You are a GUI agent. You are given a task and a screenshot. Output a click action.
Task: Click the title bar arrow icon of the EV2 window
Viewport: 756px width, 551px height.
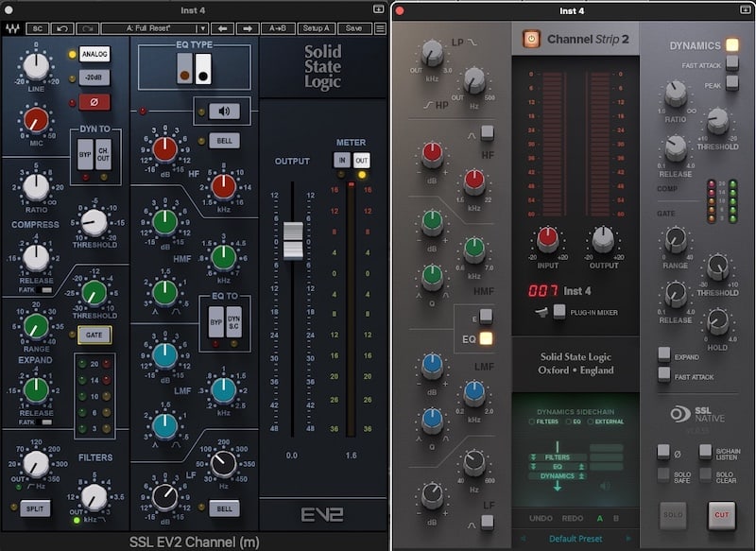click(x=379, y=9)
